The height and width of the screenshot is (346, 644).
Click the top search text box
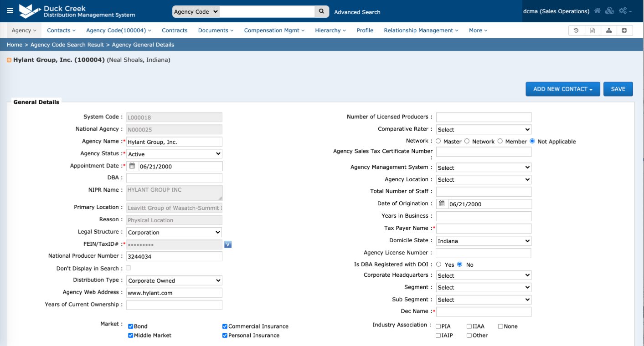(267, 11)
